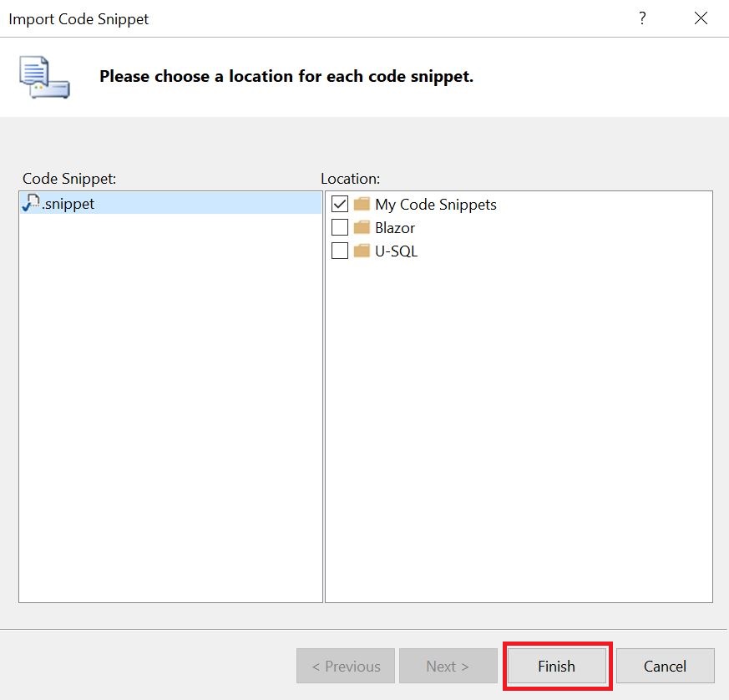Image resolution: width=729 pixels, height=700 pixels.
Task: Select the U-SQL folder label
Action: tap(396, 251)
